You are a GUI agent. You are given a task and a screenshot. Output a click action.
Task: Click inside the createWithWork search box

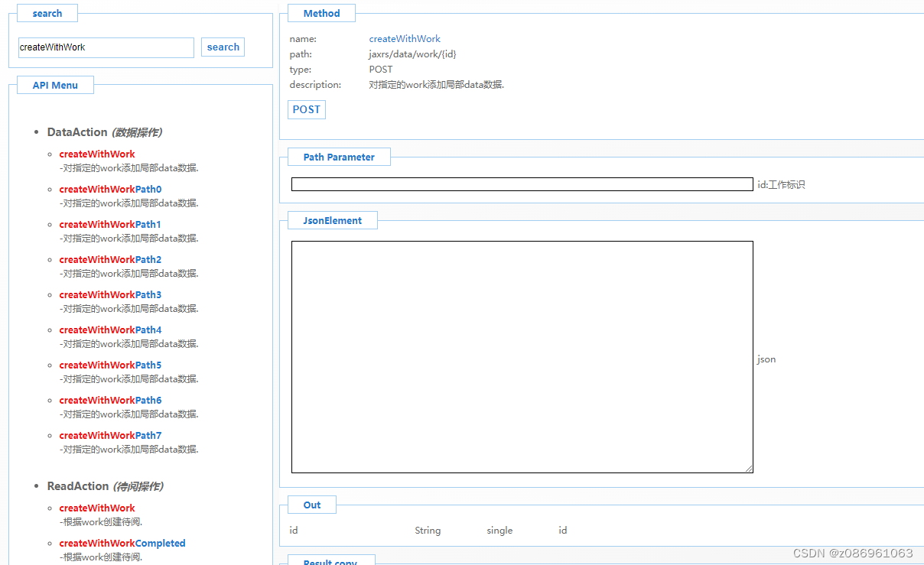106,47
